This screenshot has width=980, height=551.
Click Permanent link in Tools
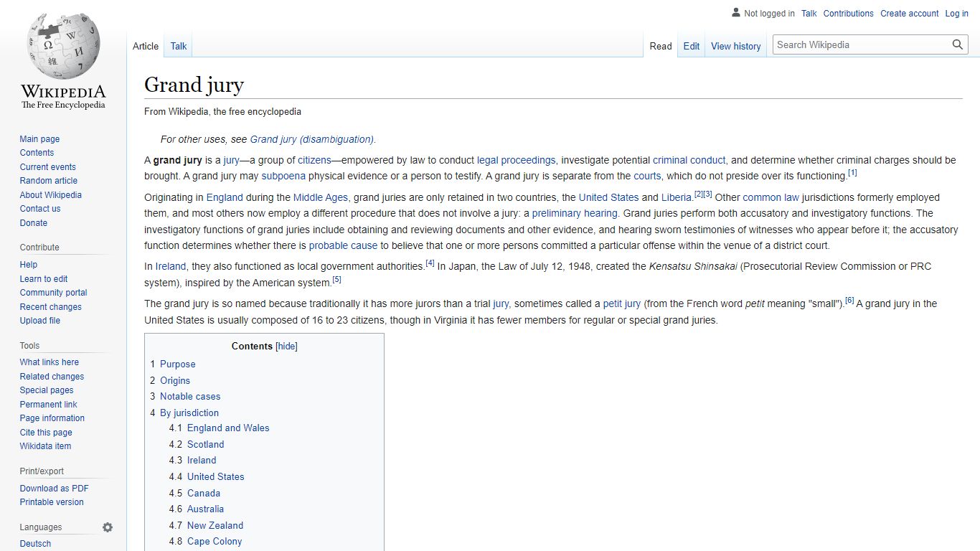tap(48, 405)
